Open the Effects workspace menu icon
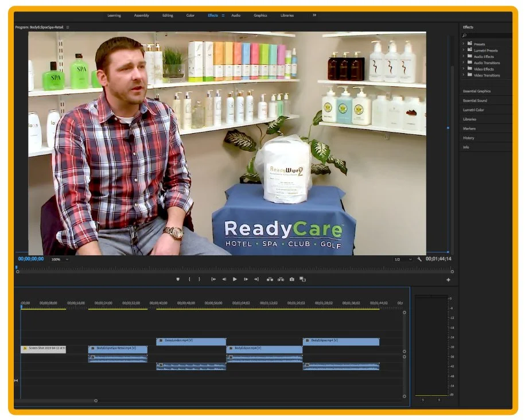This screenshot has width=525, height=420. 223,15
